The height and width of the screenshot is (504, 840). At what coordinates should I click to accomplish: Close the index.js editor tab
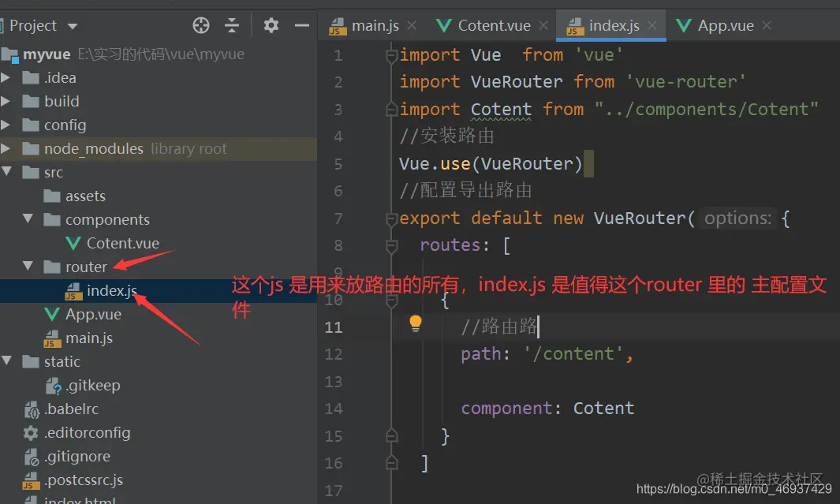coord(651,25)
